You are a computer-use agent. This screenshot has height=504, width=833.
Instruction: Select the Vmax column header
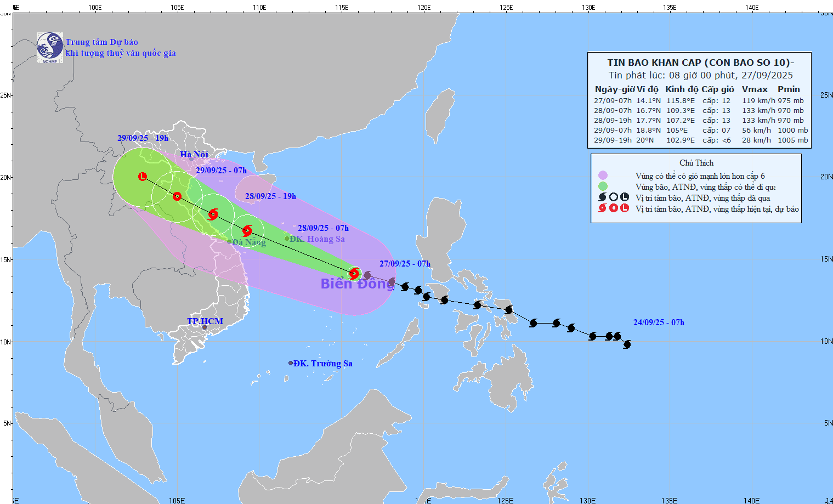pos(755,89)
